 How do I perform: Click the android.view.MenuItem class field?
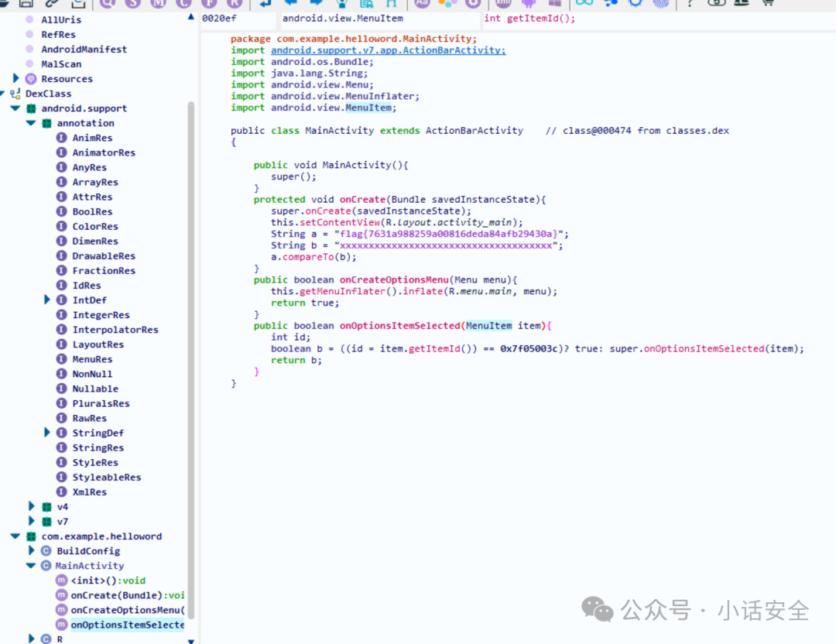(381, 19)
